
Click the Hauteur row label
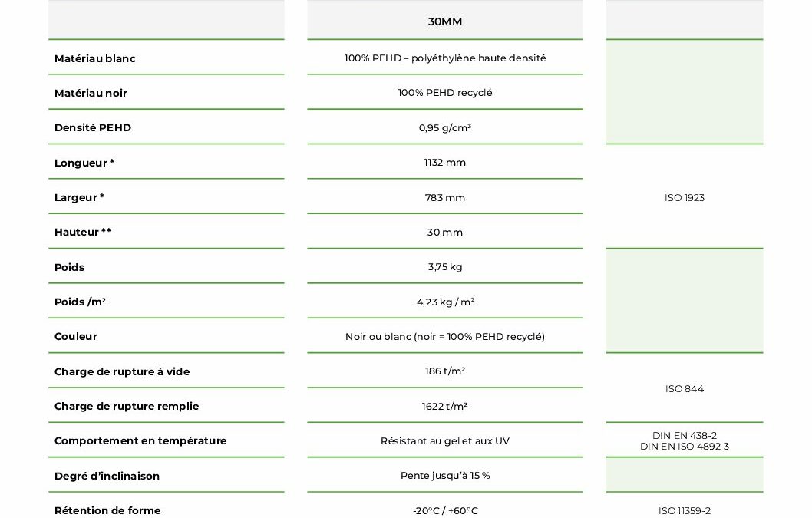coord(83,232)
